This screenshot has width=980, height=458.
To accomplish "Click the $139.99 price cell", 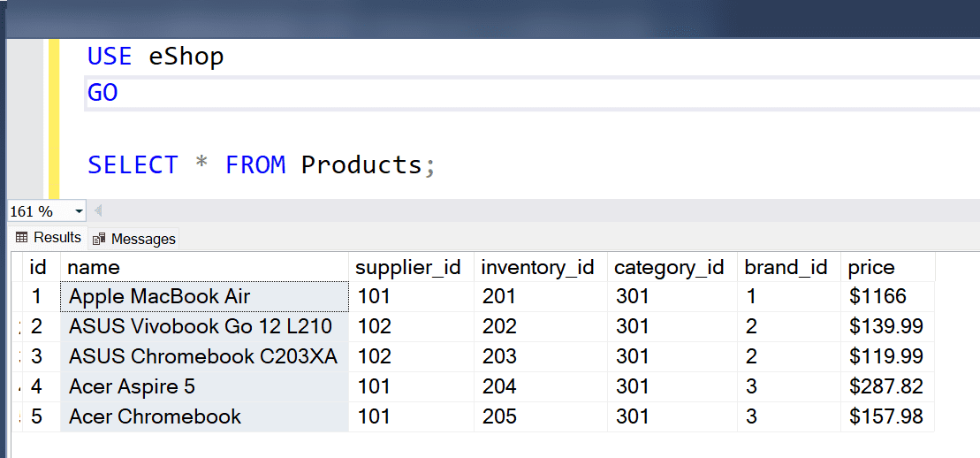I will point(887,326).
